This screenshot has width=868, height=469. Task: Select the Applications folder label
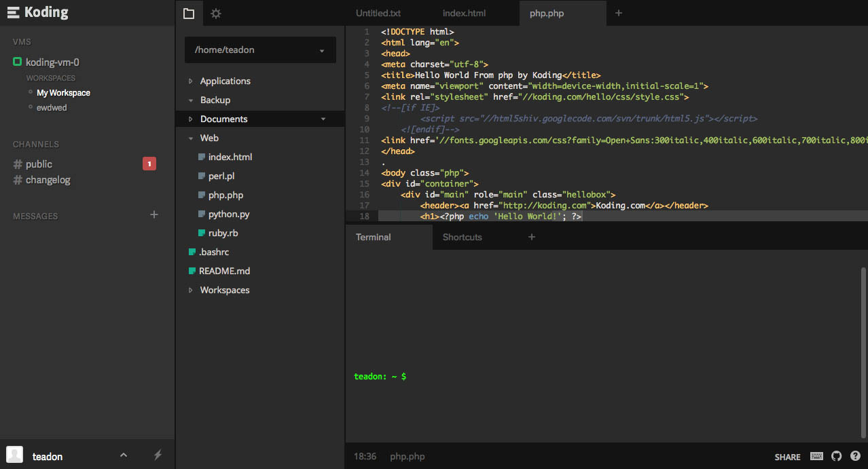coord(225,81)
